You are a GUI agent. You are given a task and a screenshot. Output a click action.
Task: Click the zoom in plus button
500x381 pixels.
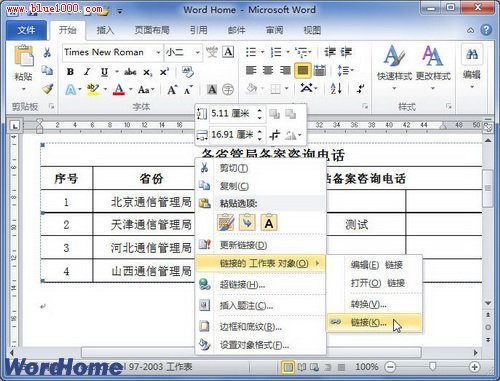coord(474,367)
